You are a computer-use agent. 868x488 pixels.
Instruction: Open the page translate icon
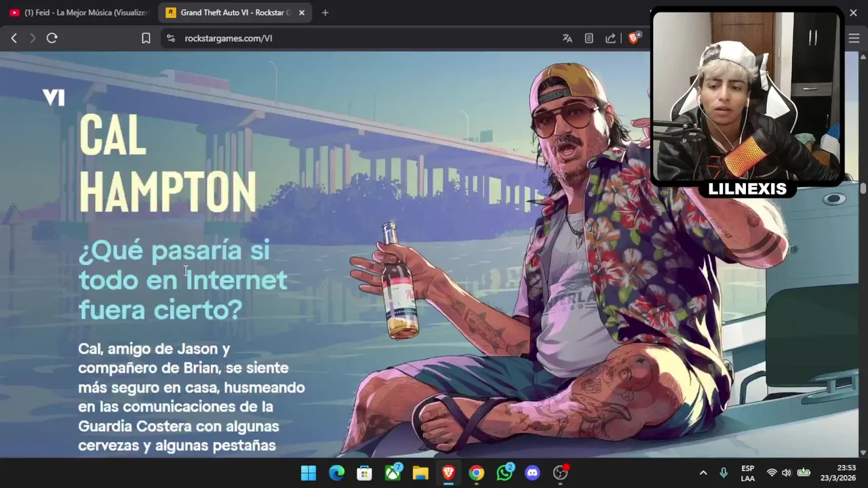tap(568, 39)
